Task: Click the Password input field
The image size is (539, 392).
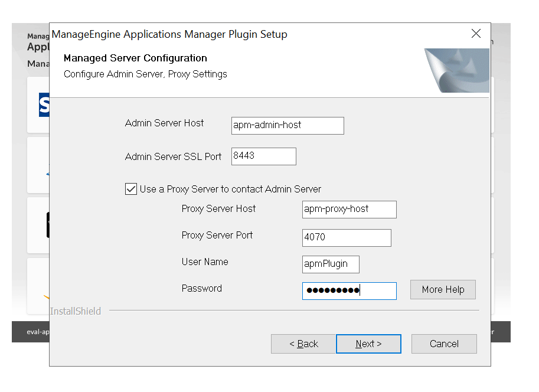Action: click(349, 291)
